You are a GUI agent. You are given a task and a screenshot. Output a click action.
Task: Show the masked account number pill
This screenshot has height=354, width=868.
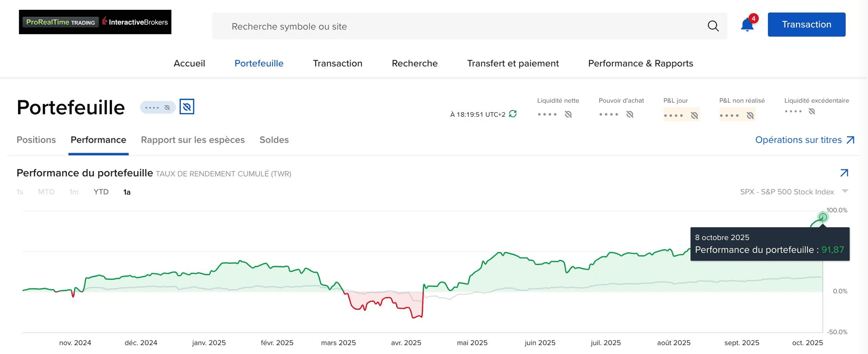[158, 107]
